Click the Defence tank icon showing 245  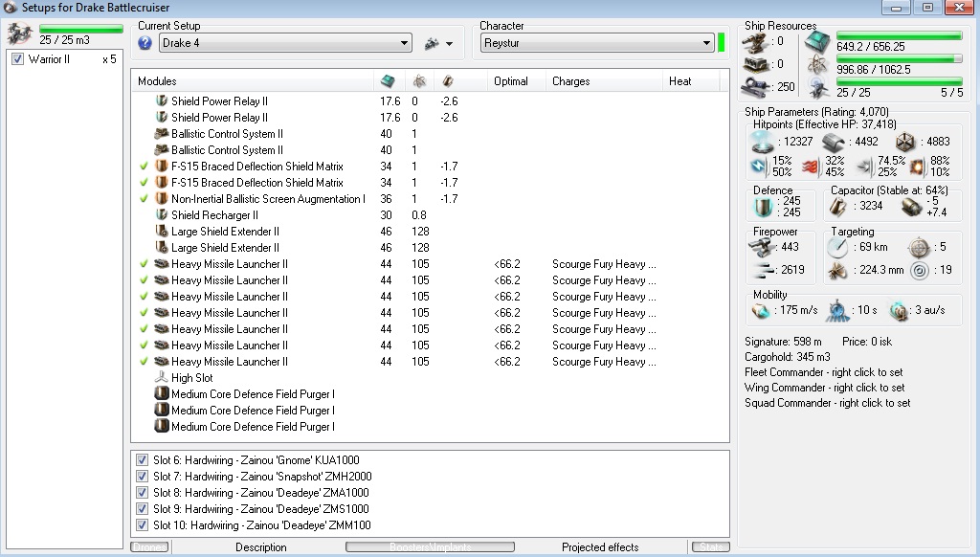click(x=763, y=207)
